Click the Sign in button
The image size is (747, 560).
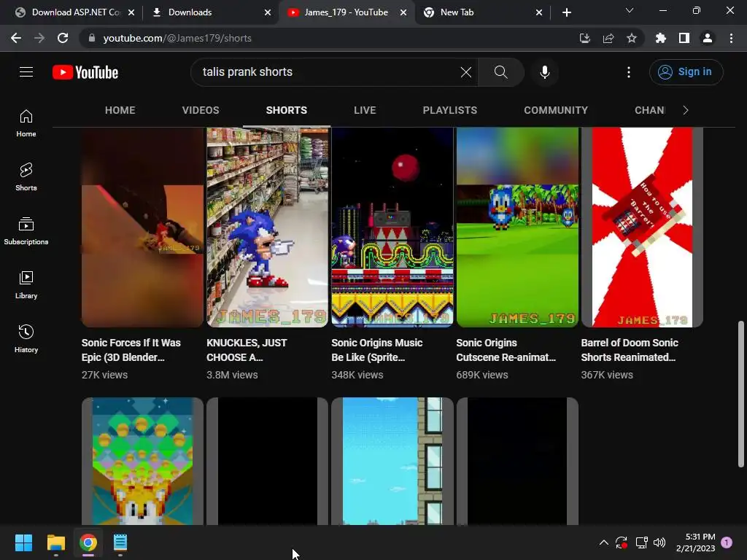click(x=686, y=72)
